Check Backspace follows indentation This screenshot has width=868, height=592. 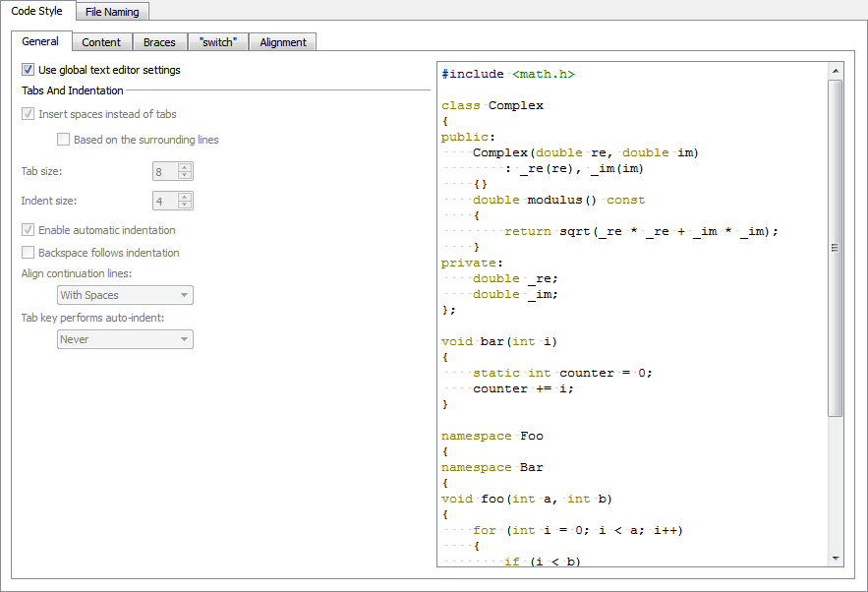coord(29,253)
